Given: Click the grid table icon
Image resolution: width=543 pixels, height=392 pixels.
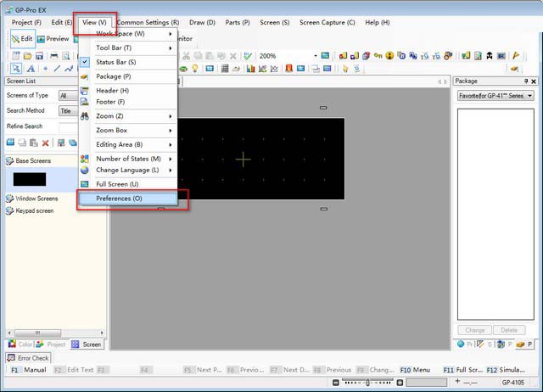Looking at the screenshot, I should tap(225, 69).
